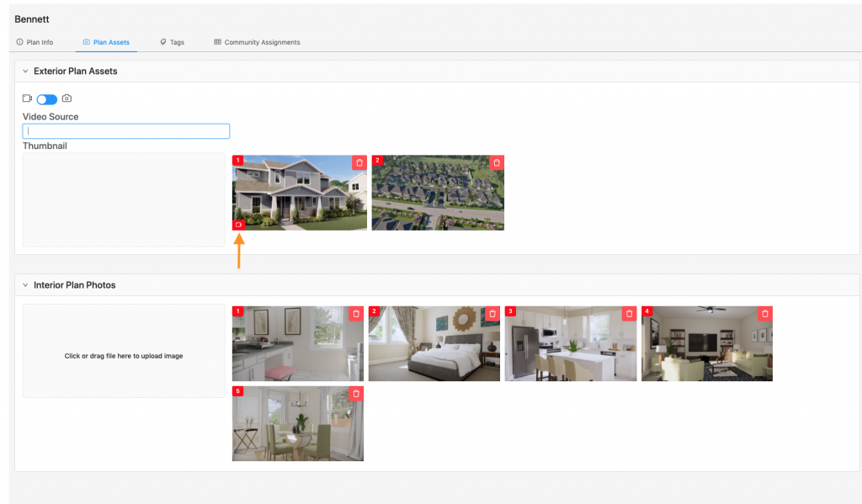Screen dimensions: 862x504
Task: Delete interior bathroom photo 1
Action: pyautogui.click(x=356, y=314)
